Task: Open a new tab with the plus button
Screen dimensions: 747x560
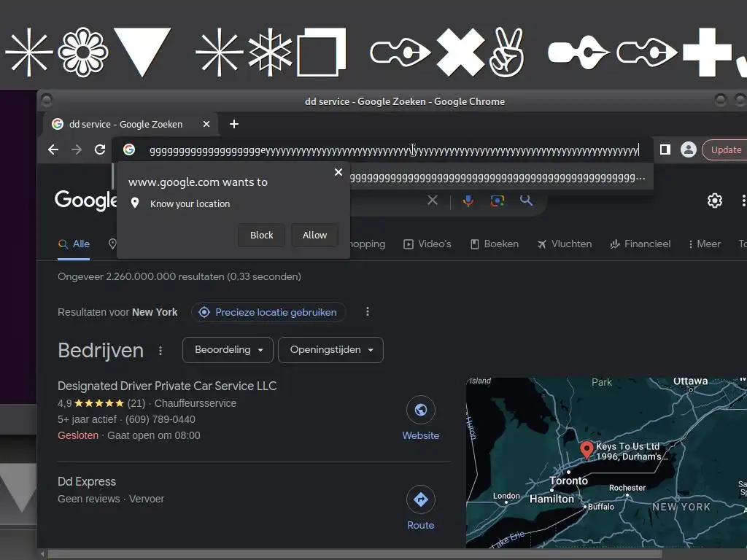Action: 234,124
